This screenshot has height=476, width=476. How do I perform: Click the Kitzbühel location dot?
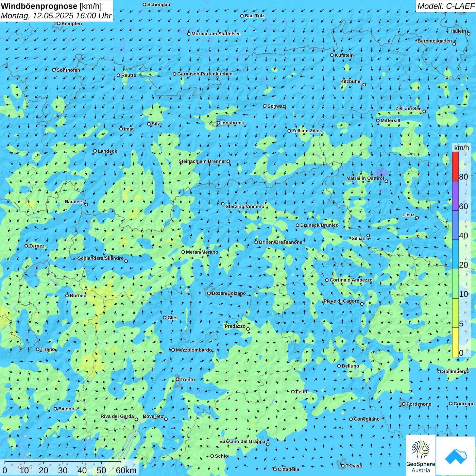click(x=364, y=85)
